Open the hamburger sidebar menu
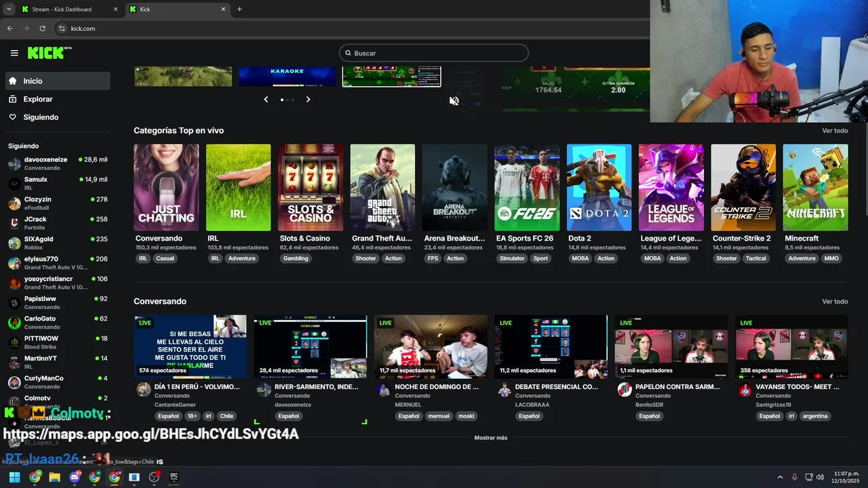Image resolution: width=868 pixels, height=488 pixels. [14, 53]
